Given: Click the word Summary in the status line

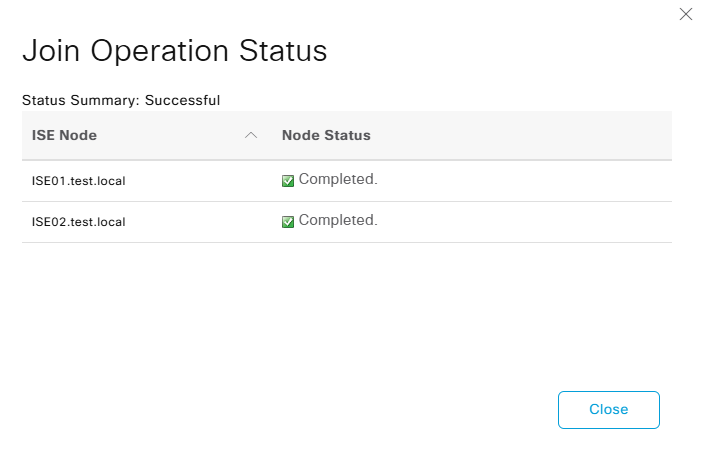Looking at the screenshot, I should pos(105,100).
